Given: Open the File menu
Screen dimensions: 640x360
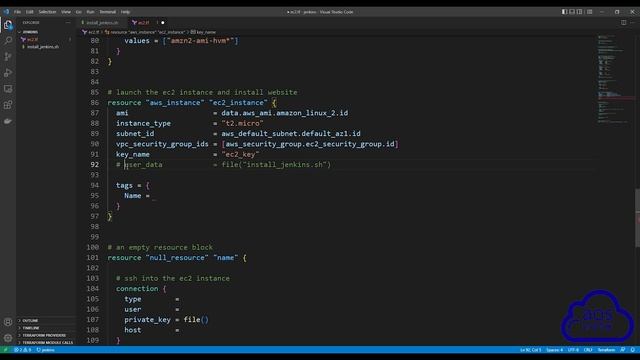Looking at the screenshot, I should [x=17, y=12].
